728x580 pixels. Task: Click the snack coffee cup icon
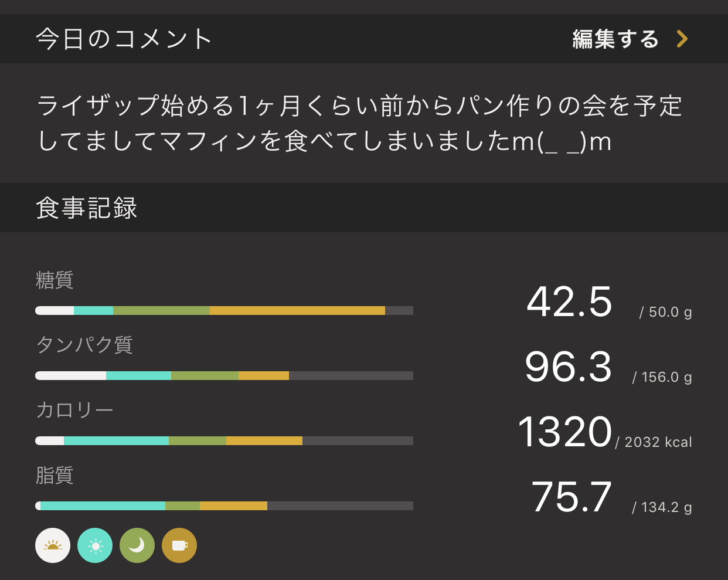(179, 545)
